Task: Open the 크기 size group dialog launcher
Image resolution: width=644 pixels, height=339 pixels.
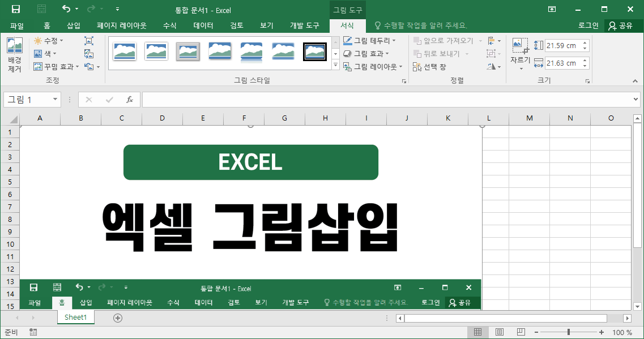Action: click(588, 81)
